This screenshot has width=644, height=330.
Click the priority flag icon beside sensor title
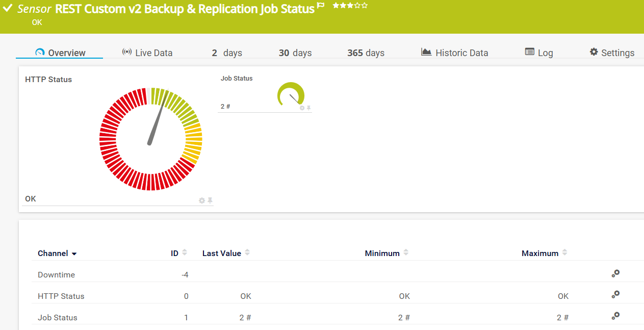pyautogui.click(x=321, y=6)
